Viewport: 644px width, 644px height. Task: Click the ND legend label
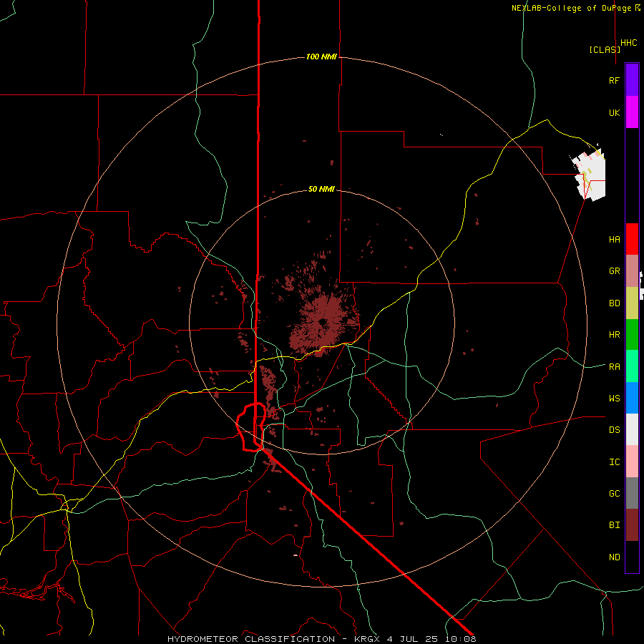[x=614, y=557]
